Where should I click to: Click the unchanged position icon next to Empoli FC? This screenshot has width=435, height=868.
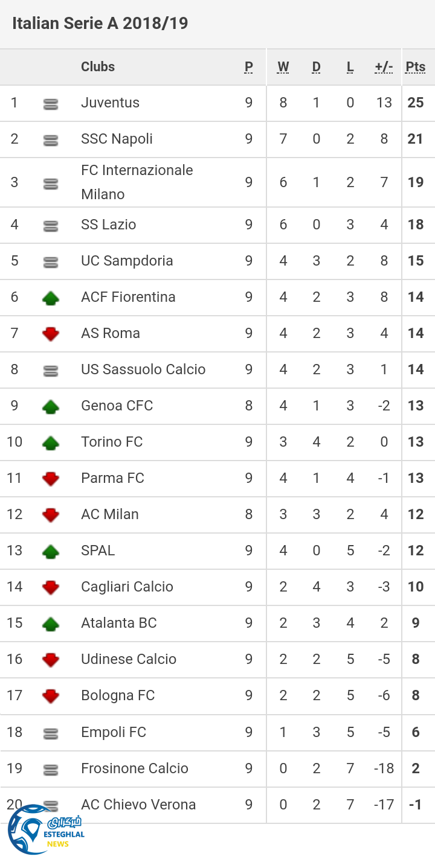click(51, 733)
